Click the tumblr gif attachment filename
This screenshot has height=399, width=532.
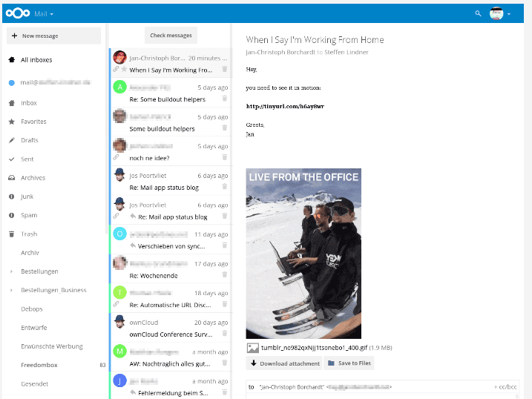314,348
